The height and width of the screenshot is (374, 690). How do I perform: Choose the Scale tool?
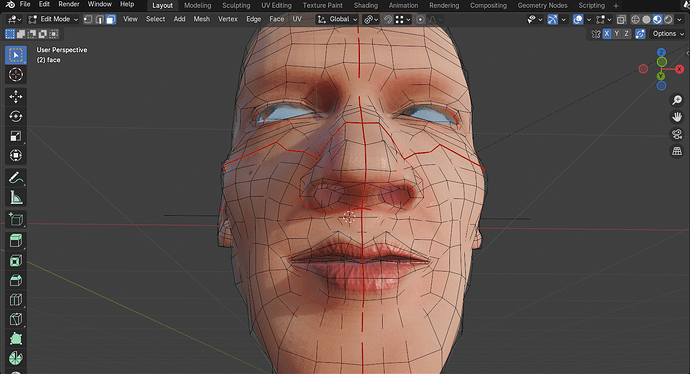pyautogui.click(x=16, y=136)
